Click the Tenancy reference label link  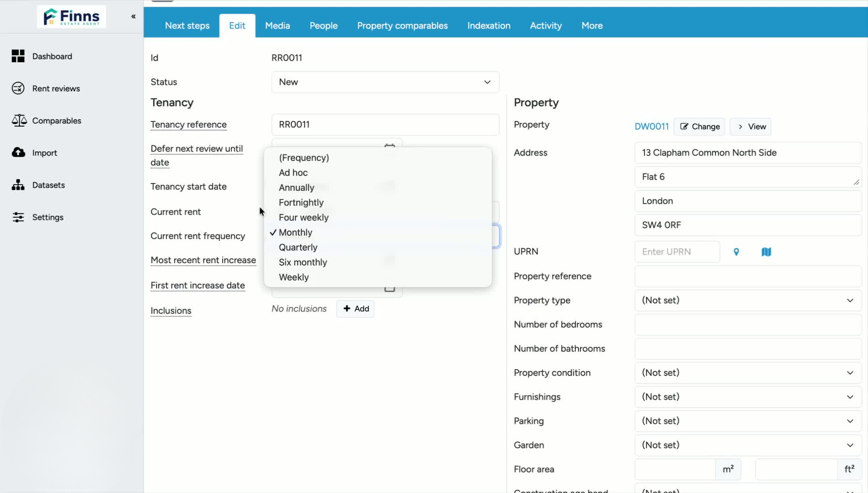click(x=189, y=125)
